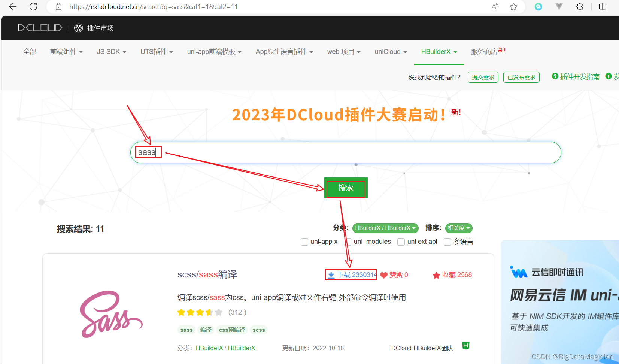The image size is (619, 364).
Task: Open the DCloud-HBuilderX团队 author link
Action: pyautogui.click(x=422, y=348)
